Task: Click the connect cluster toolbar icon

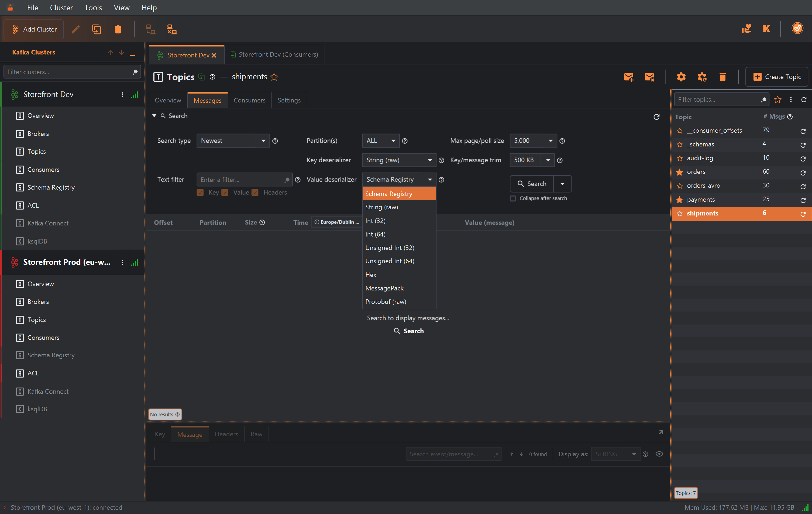Action: [x=150, y=29]
